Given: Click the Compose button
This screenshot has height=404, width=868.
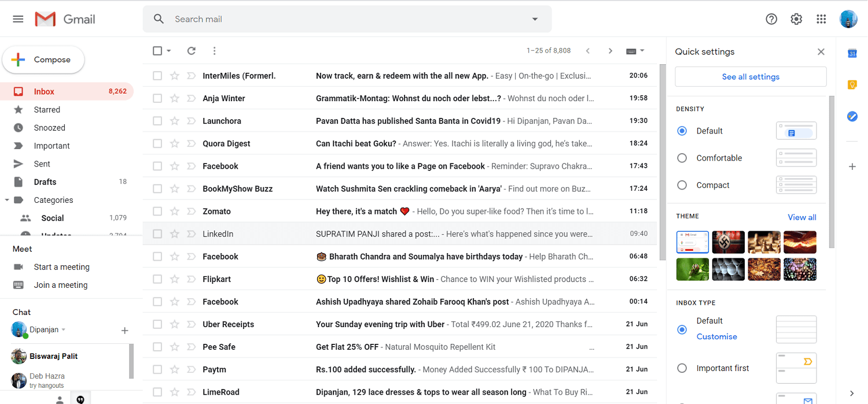Looking at the screenshot, I should tap(43, 60).
